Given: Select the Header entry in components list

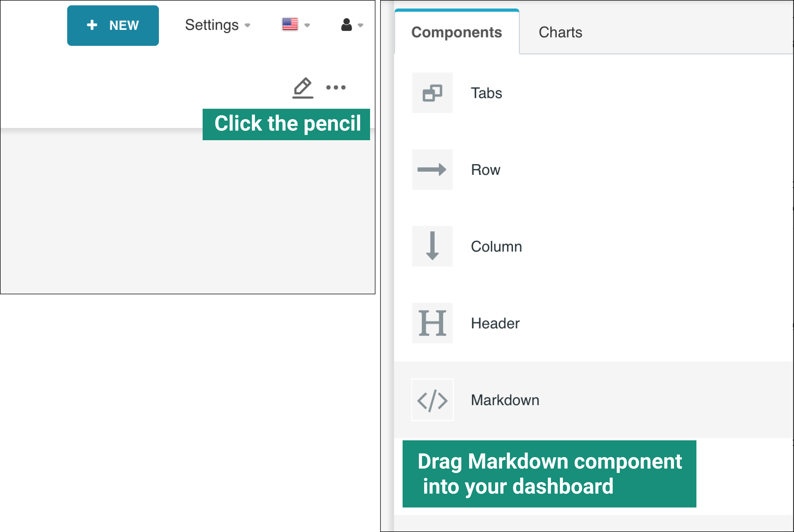Looking at the screenshot, I should (x=495, y=323).
